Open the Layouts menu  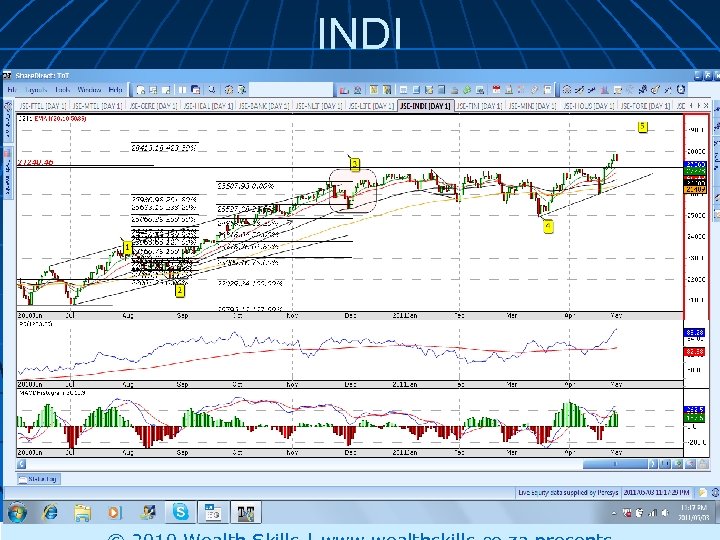point(36,90)
